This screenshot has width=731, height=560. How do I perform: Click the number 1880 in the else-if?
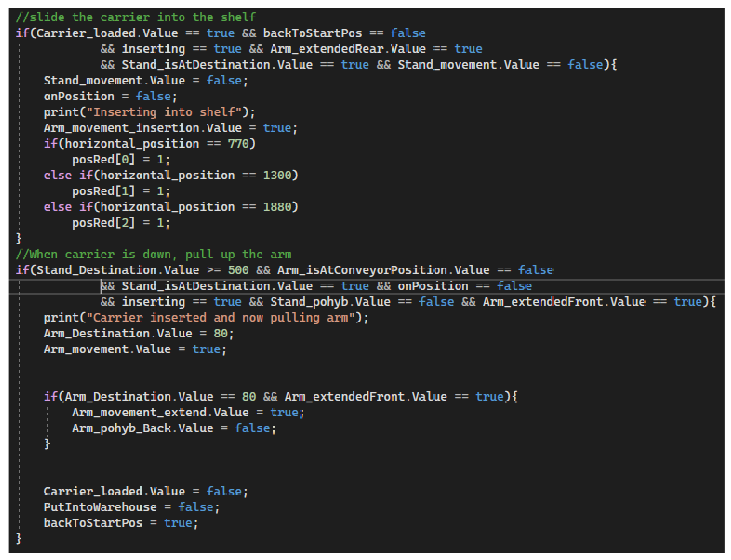pyautogui.click(x=277, y=207)
